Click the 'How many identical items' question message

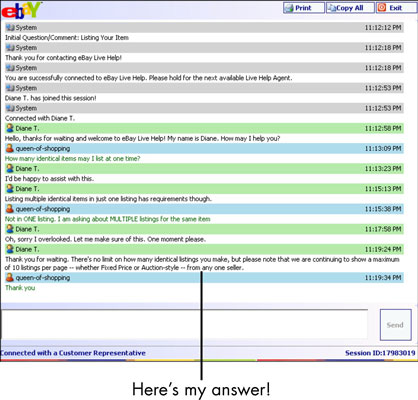tap(73, 159)
